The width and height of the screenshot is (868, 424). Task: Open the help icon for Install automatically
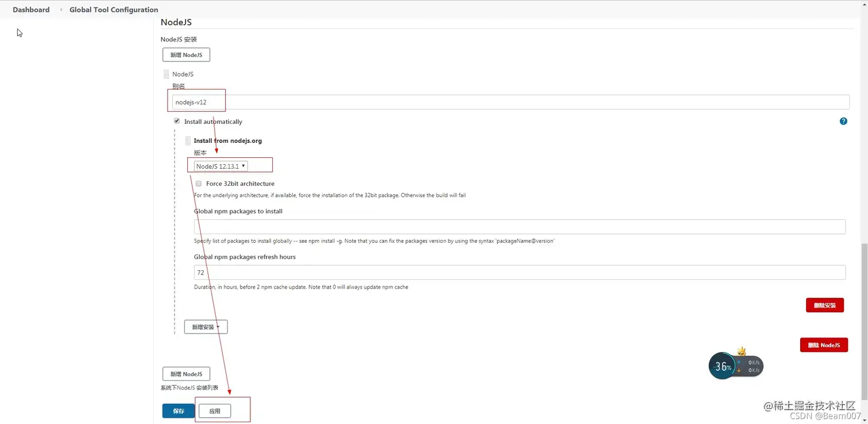point(843,121)
